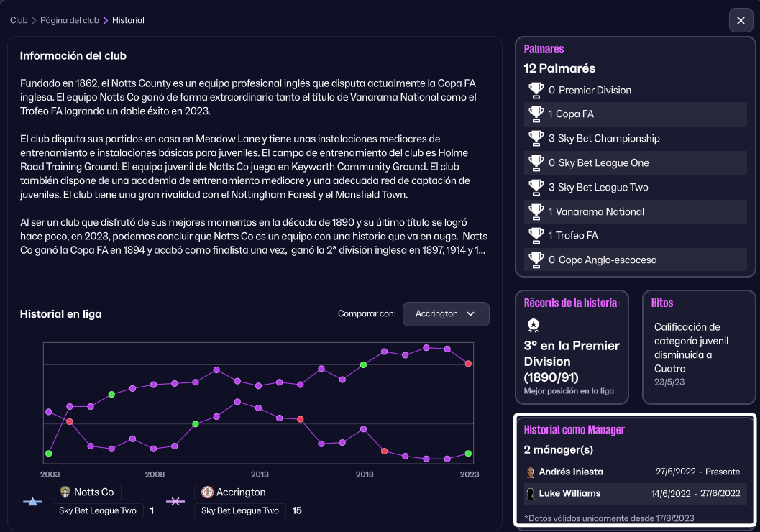Click the Vanarama National trophy icon
Screen dimensions: 760x532
pyautogui.click(x=536, y=211)
